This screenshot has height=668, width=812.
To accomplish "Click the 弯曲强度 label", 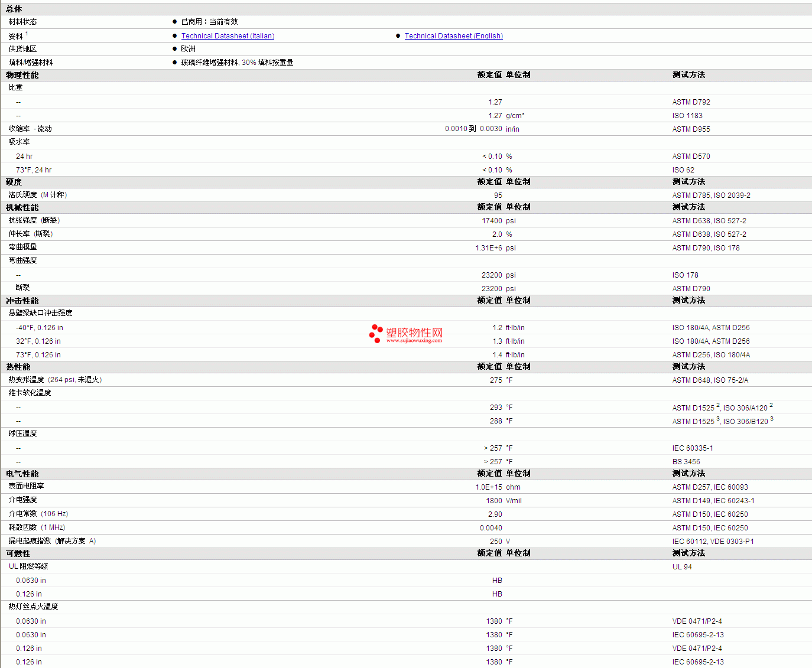I will coord(22,260).
